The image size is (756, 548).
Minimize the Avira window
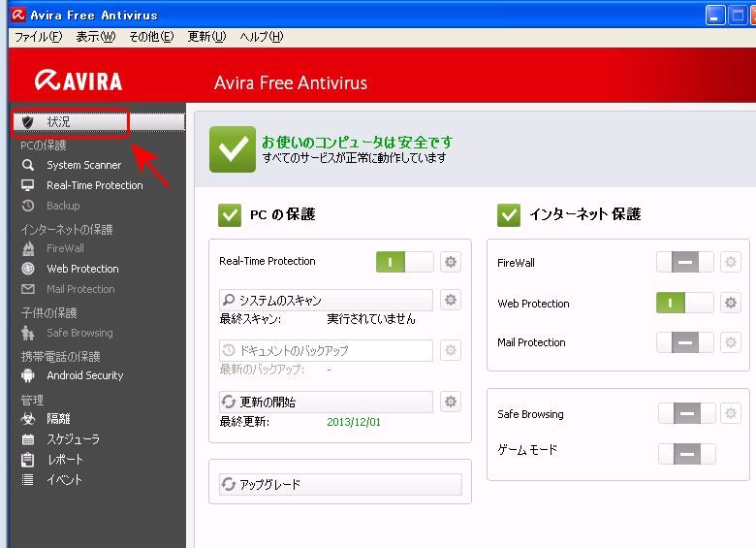pos(715,16)
